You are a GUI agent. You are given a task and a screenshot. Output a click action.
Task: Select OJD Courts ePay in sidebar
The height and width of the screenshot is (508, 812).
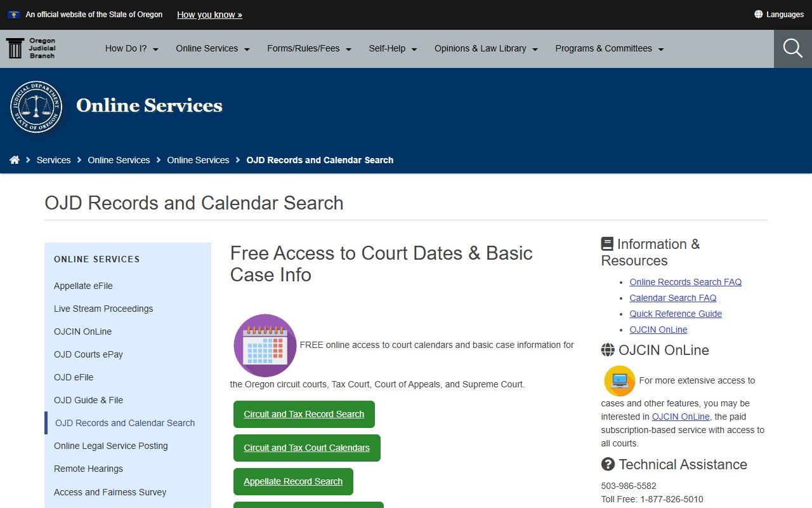pos(88,354)
